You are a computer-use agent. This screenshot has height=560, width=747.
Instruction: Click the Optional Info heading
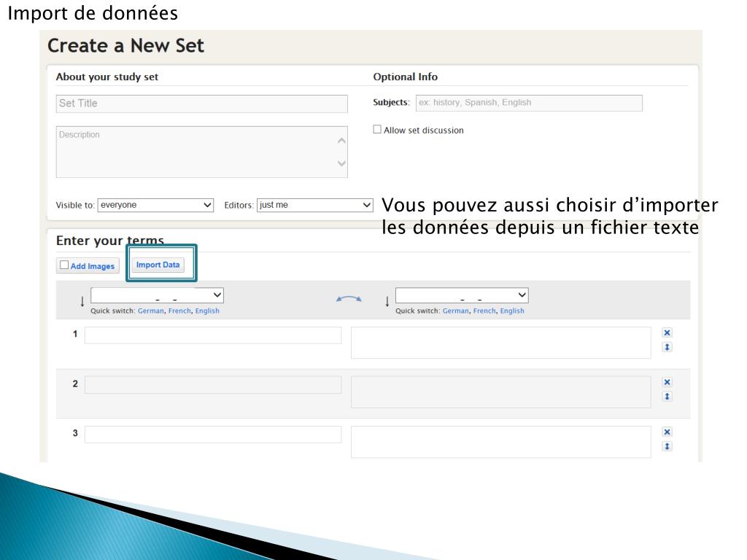pyautogui.click(x=406, y=77)
